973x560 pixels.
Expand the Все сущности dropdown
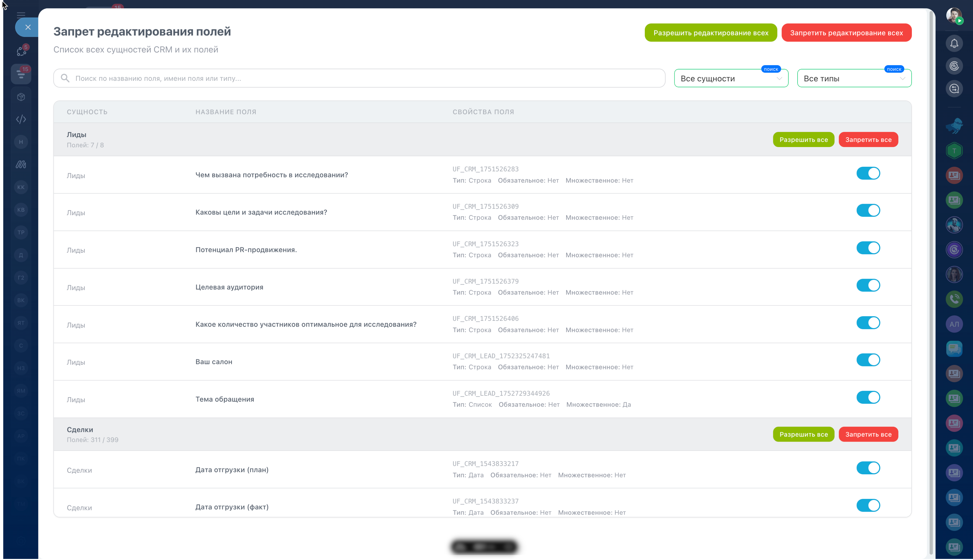tap(730, 78)
